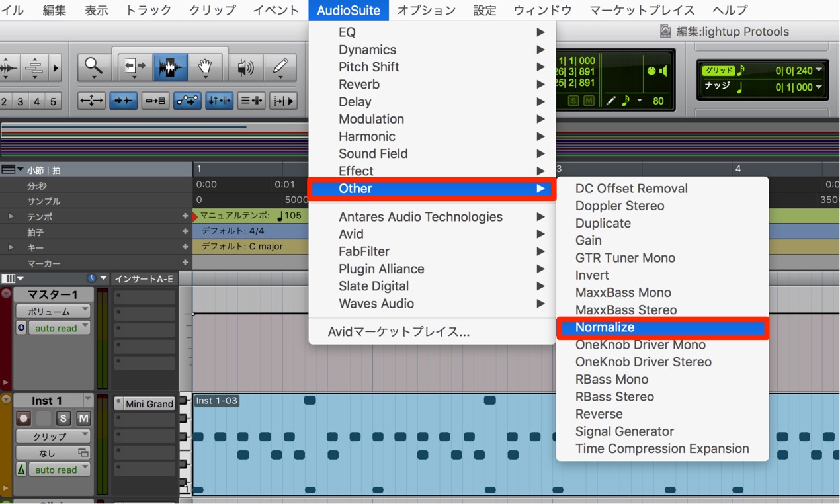Select the Scrubber speaker tool

coord(246,67)
